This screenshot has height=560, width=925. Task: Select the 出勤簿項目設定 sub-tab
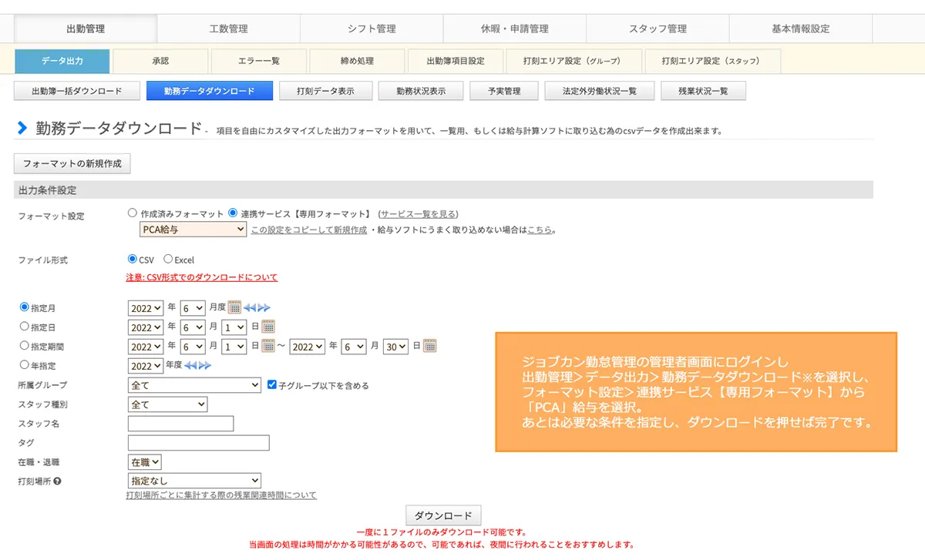(x=456, y=61)
